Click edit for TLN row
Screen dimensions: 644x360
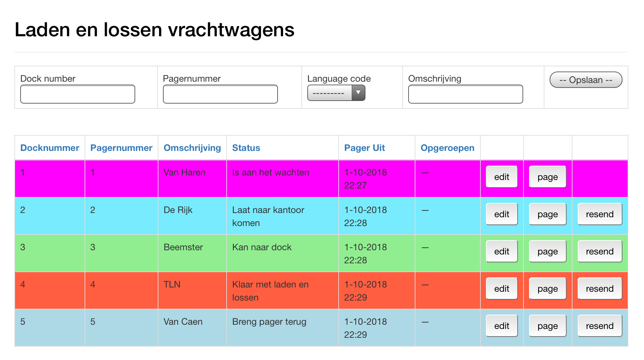pos(501,288)
